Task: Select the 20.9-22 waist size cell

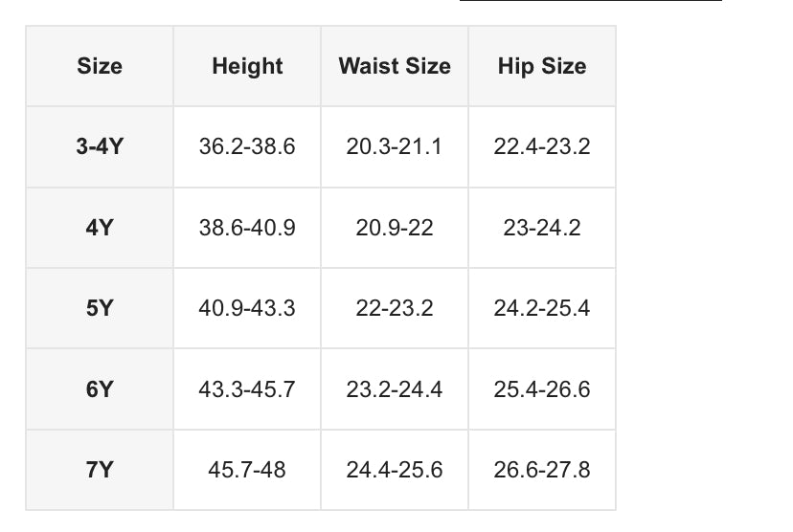Action: pyautogui.click(x=395, y=229)
